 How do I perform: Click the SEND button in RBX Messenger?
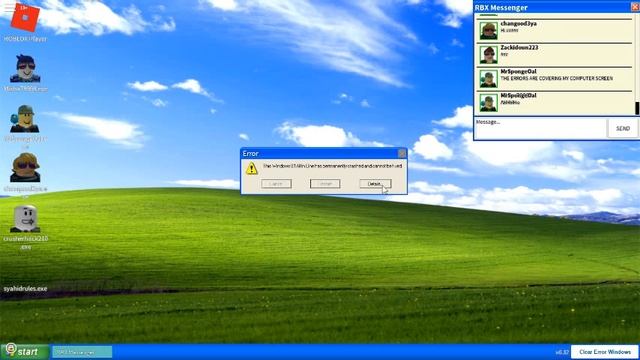(623, 129)
